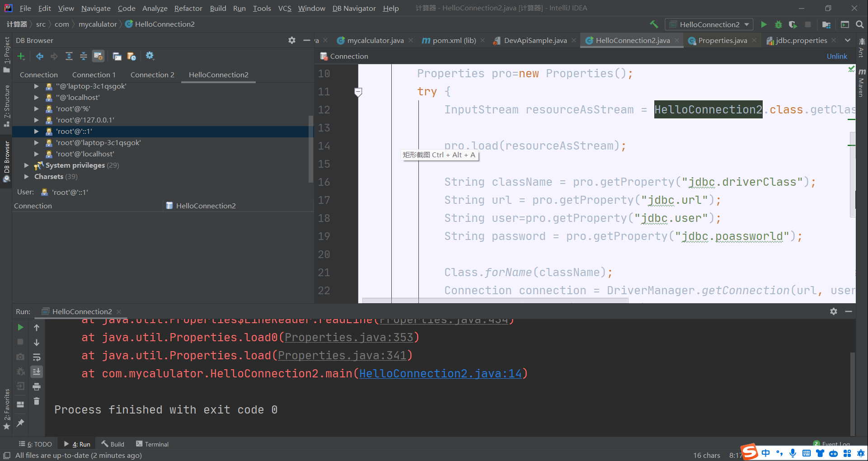
Task: Click Restore Layout icon in Run panel
Action: (x=20, y=404)
